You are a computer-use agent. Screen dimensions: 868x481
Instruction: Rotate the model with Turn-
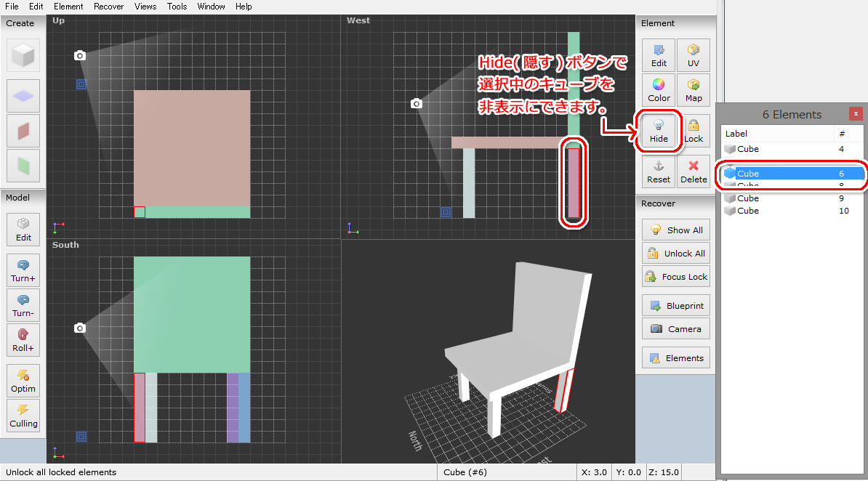[x=23, y=305]
